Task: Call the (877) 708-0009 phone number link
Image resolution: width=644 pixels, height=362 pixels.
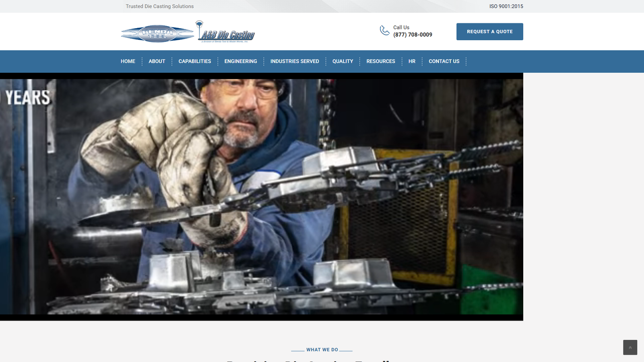Action: [x=412, y=35]
